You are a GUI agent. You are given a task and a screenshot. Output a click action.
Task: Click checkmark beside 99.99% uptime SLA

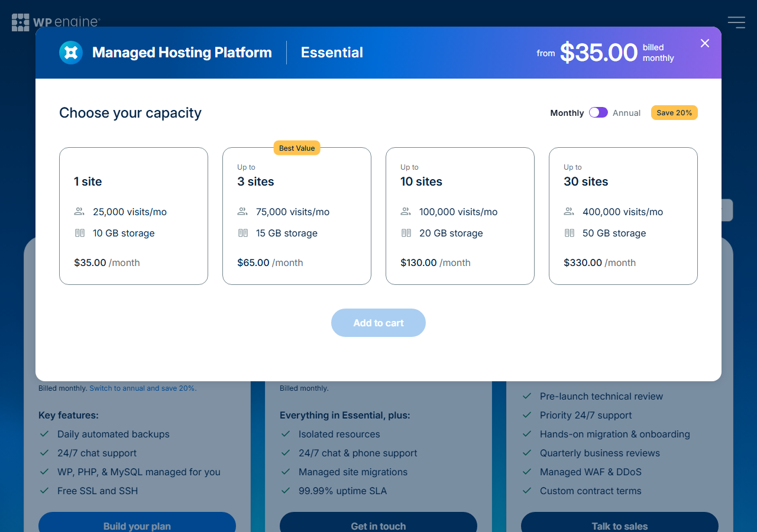[x=285, y=491]
